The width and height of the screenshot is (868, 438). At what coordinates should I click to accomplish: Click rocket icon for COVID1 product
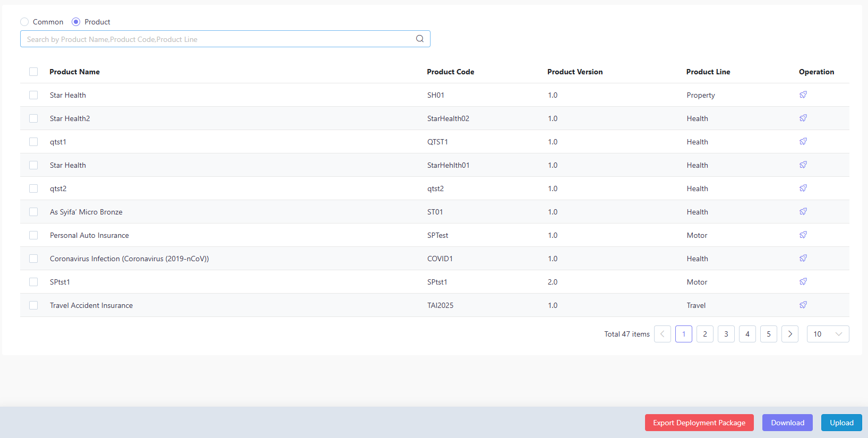[803, 258]
